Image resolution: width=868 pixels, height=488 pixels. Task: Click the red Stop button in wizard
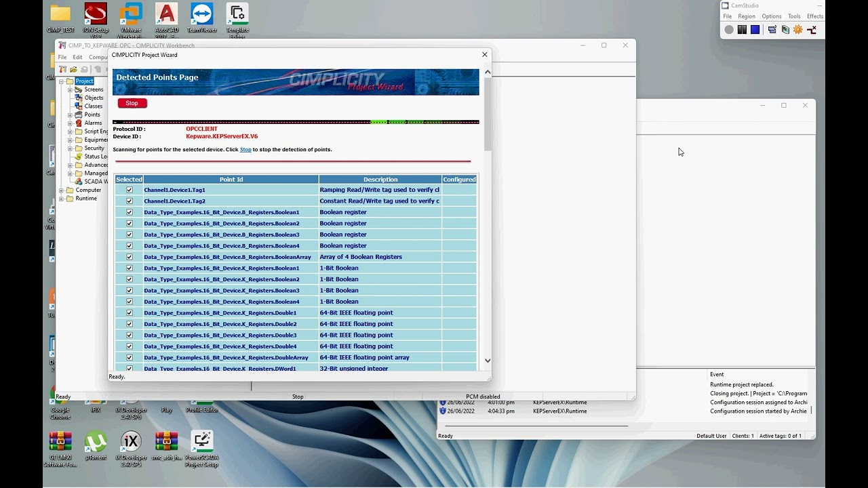132,103
